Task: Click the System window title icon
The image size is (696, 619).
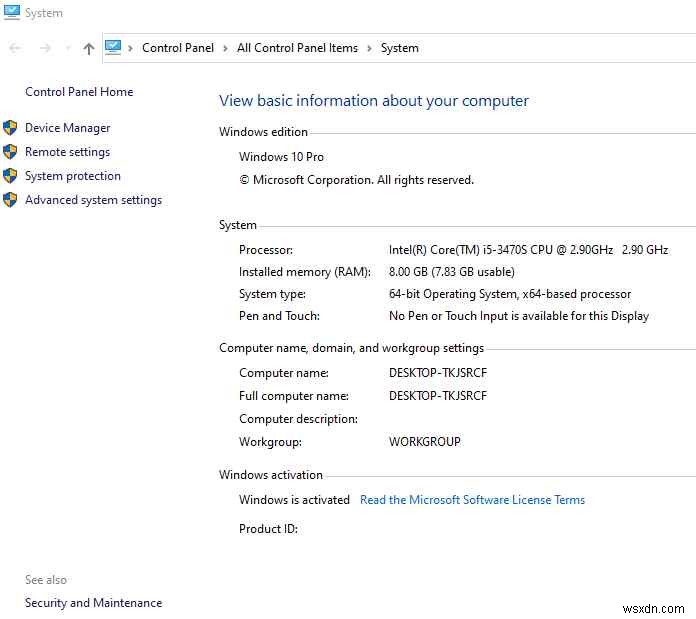Action: point(12,12)
